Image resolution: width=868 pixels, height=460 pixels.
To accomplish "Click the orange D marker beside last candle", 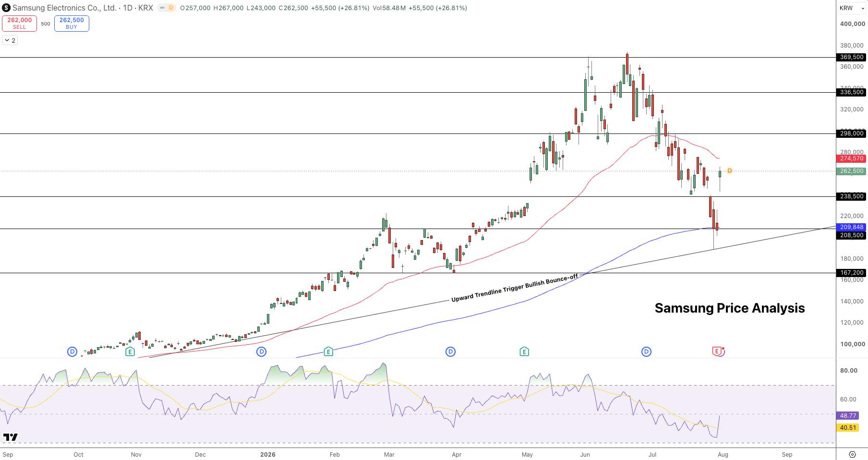I will [729, 170].
